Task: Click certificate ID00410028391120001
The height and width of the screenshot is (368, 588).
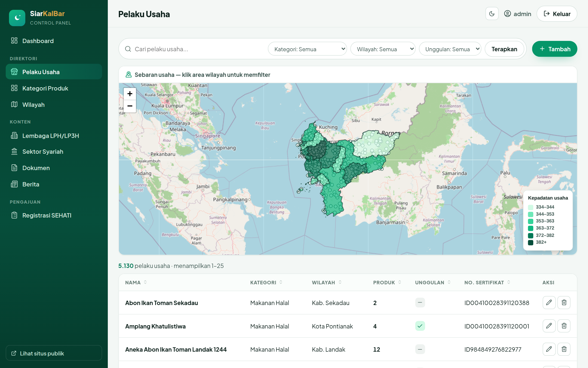Action: [497, 326]
